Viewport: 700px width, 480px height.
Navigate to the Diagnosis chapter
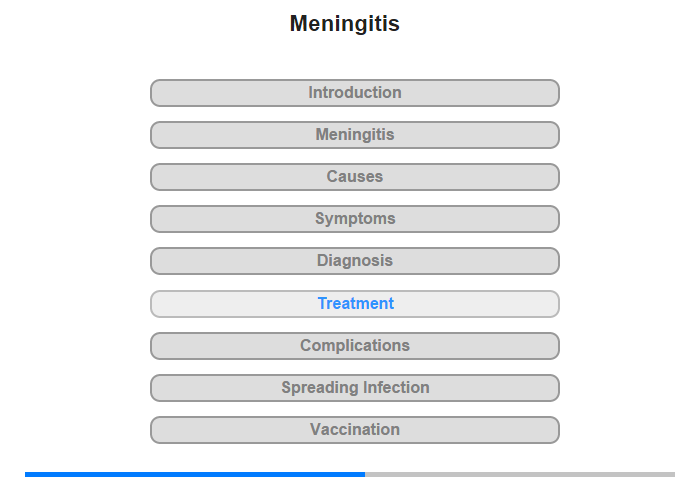click(355, 261)
